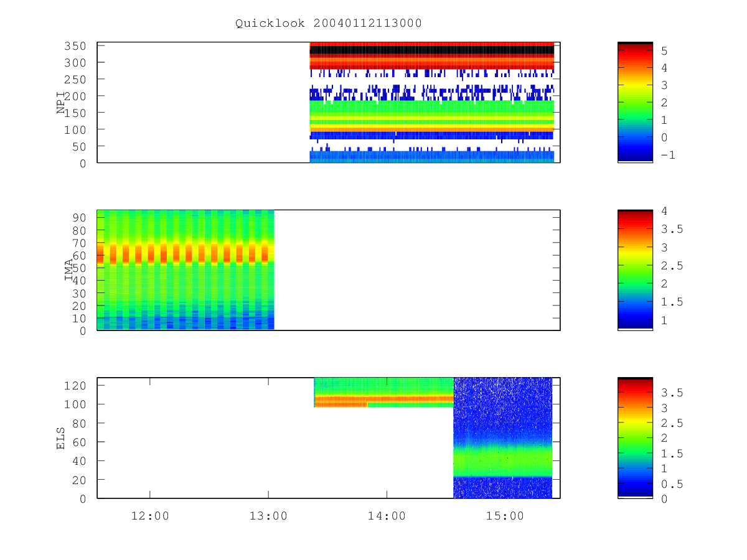Click the blue noisy ELS data block

(503, 438)
